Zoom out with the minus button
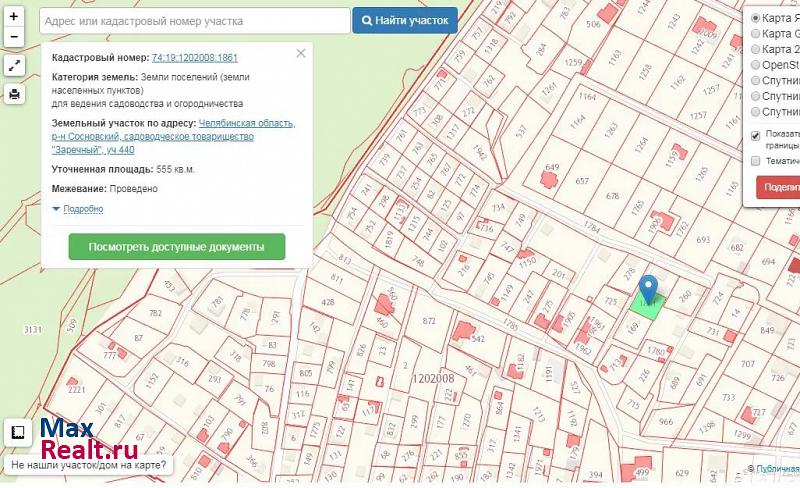The width and height of the screenshot is (800, 488). coord(14,37)
